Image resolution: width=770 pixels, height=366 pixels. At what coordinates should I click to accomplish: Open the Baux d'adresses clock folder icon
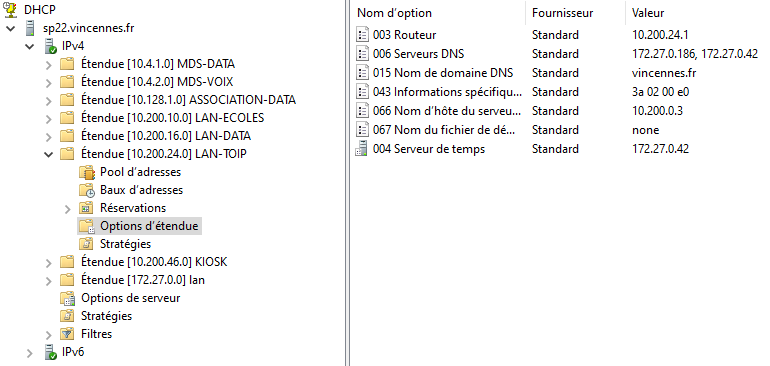tap(86, 190)
